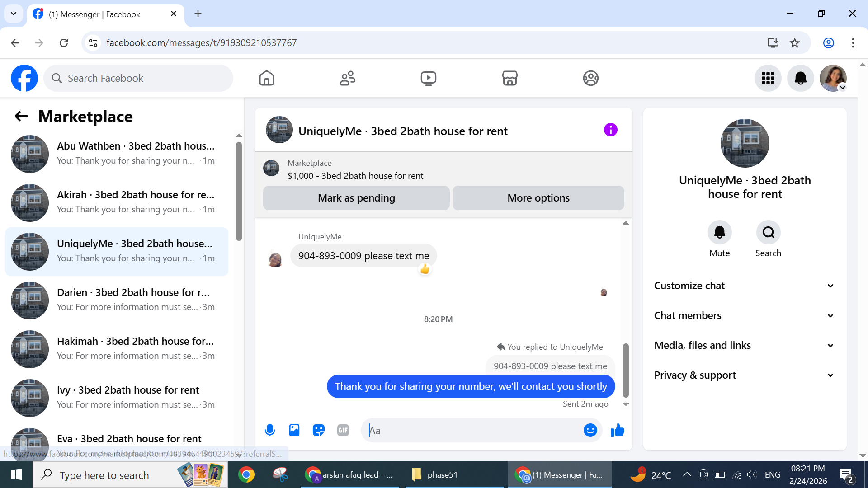Image resolution: width=868 pixels, height=488 pixels.
Task: Bookmark this page with star icon
Action: point(794,43)
